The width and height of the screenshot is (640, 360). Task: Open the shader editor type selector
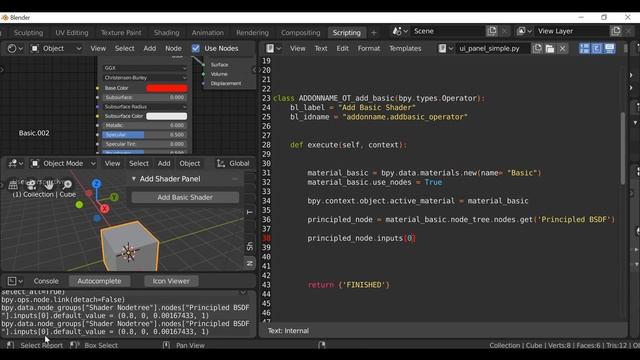(15, 48)
